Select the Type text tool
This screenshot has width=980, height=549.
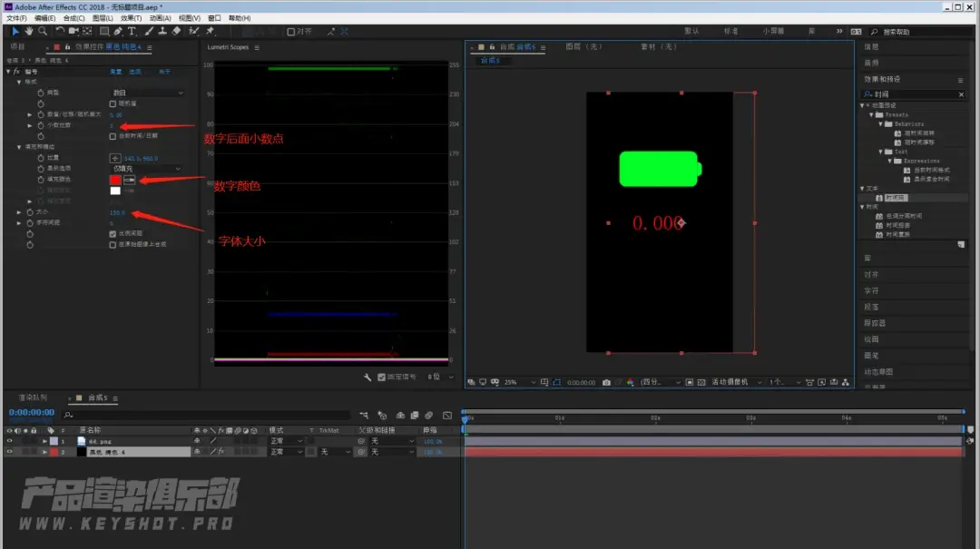coord(132,31)
